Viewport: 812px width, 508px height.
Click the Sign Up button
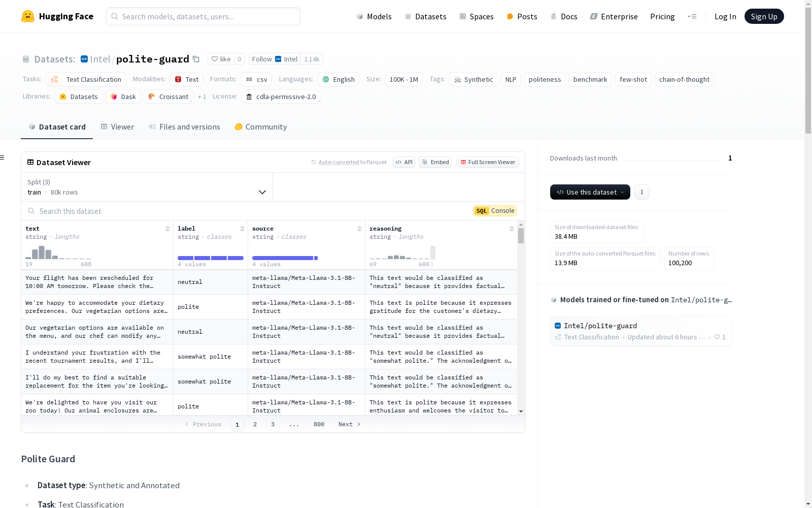pyautogui.click(x=764, y=16)
